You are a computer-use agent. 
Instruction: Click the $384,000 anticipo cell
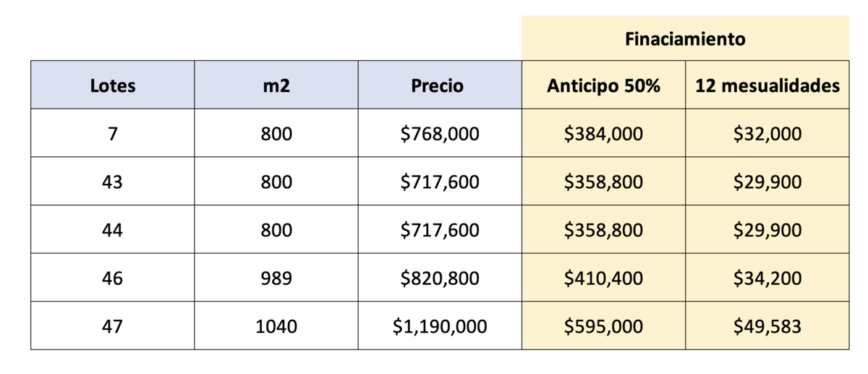pos(603,134)
